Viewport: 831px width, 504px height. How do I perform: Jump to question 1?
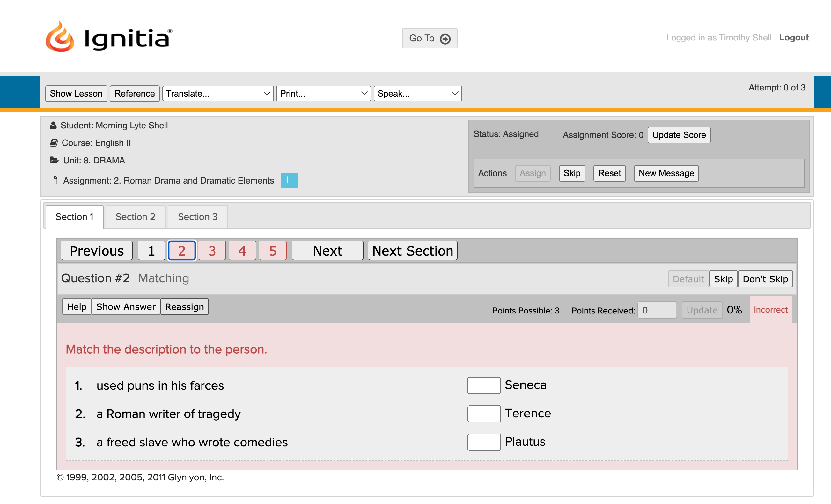(151, 251)
